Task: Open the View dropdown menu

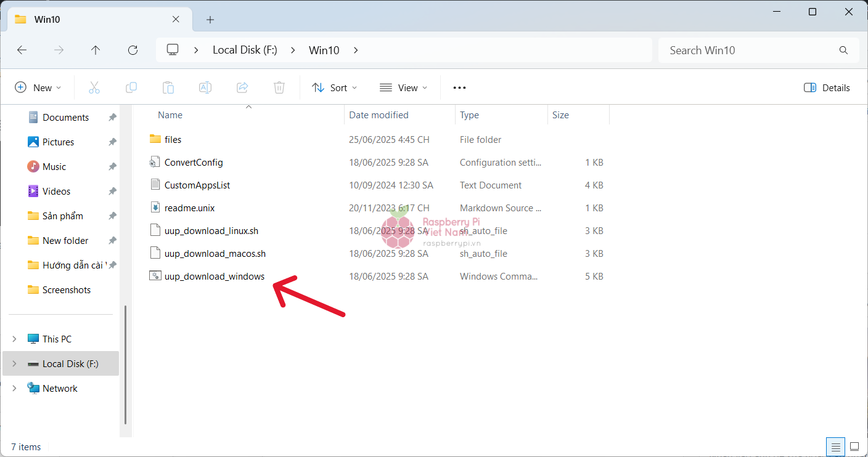Action: click(403, 87)
